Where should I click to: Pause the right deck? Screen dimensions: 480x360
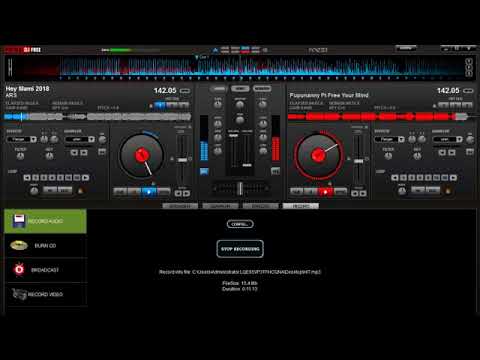(311, 192)
